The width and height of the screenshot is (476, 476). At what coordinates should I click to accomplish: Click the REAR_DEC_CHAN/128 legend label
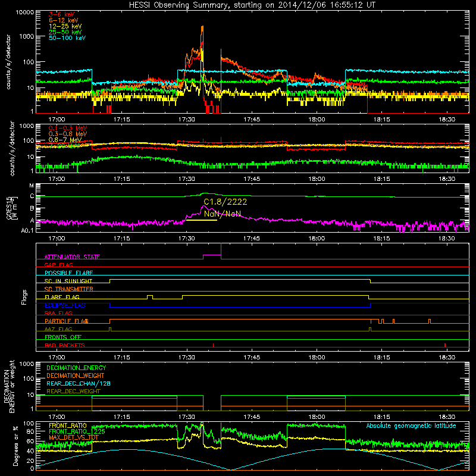[79, 383]
